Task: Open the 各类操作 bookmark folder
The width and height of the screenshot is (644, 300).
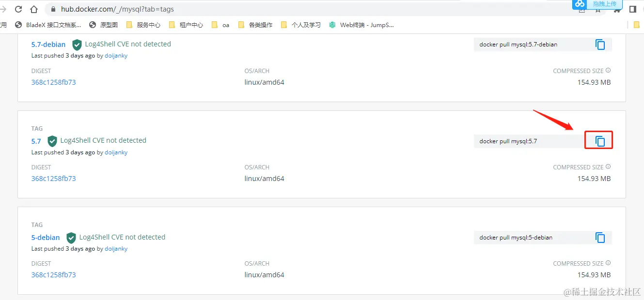Action: click(x=255, y=25)
